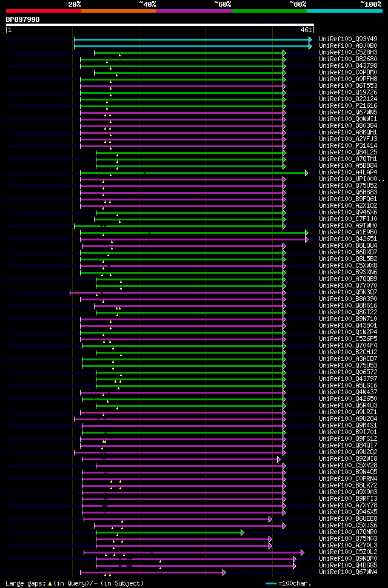
Task: Select the UniRef100_B9RFI3 label
Action: 348,499
